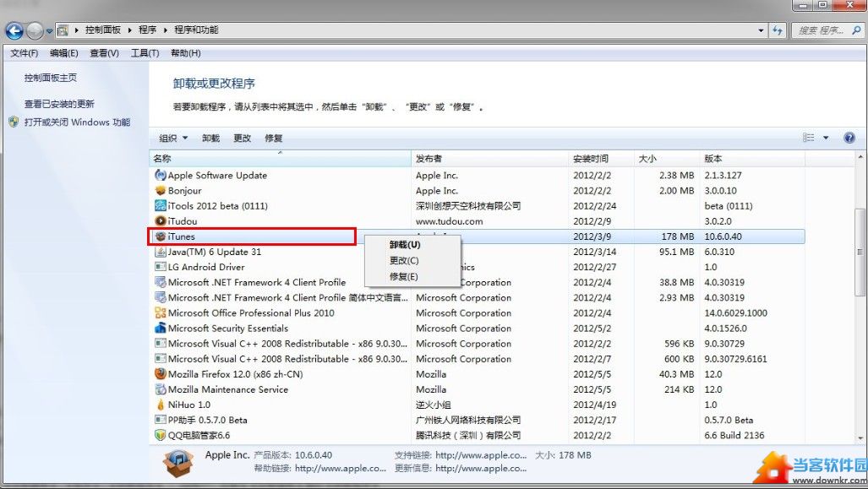Select 卸载(U) in the context menu
The width and height of the screenshot is (868, 489).
(404, 245)
